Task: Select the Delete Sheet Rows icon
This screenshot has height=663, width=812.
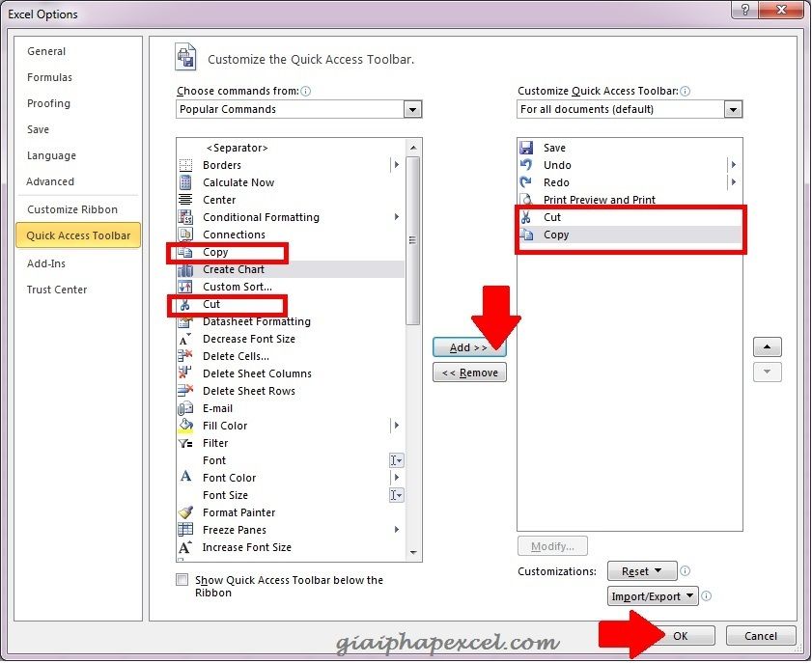Action: pos(185,391)
